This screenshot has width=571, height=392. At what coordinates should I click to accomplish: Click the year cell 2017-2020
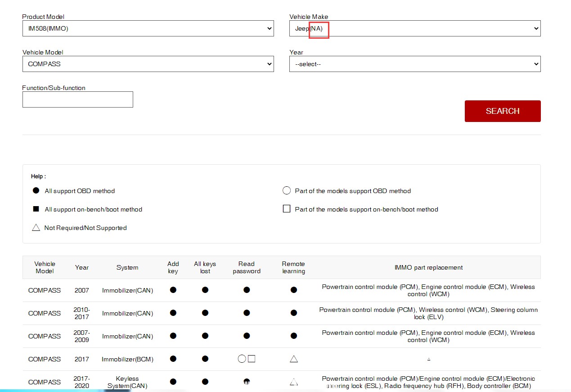82,382
